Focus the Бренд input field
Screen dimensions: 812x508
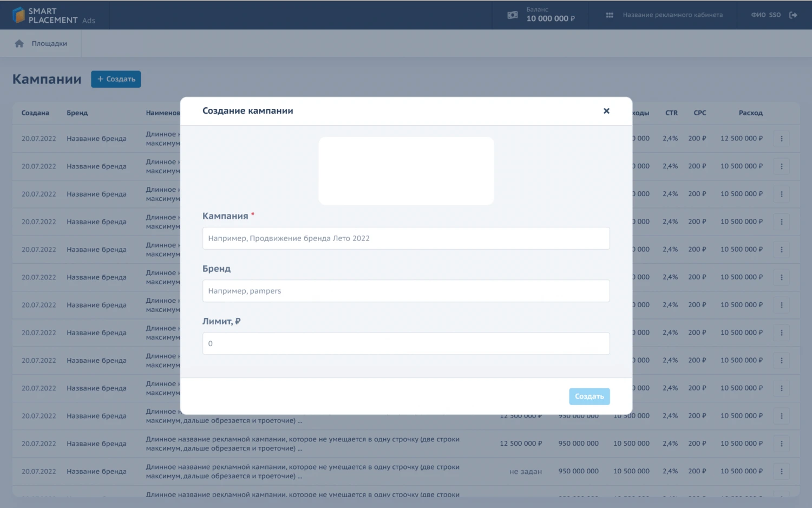[x=405, y=291]
